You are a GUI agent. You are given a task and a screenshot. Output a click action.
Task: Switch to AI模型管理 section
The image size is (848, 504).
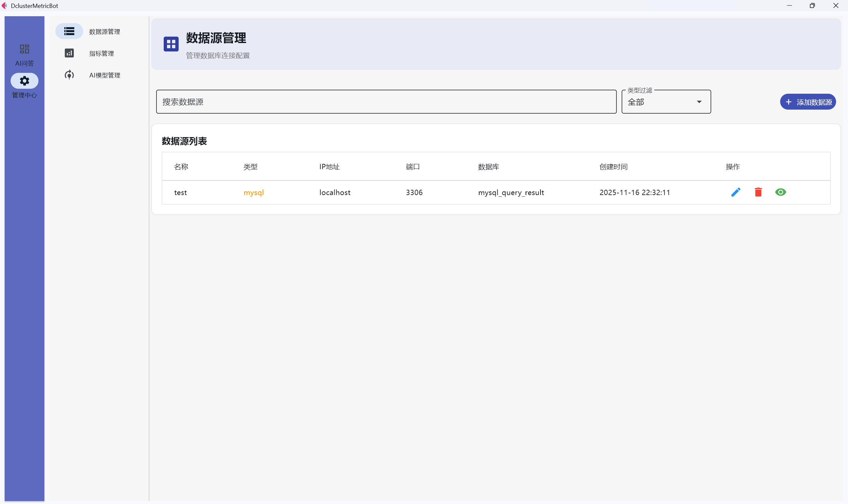[104, 75]
